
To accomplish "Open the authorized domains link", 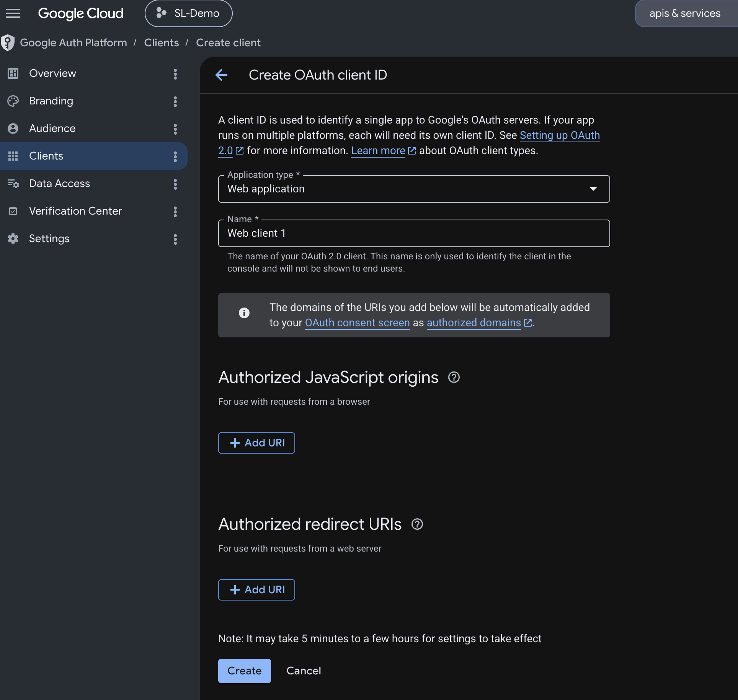I will pos(474,323).
